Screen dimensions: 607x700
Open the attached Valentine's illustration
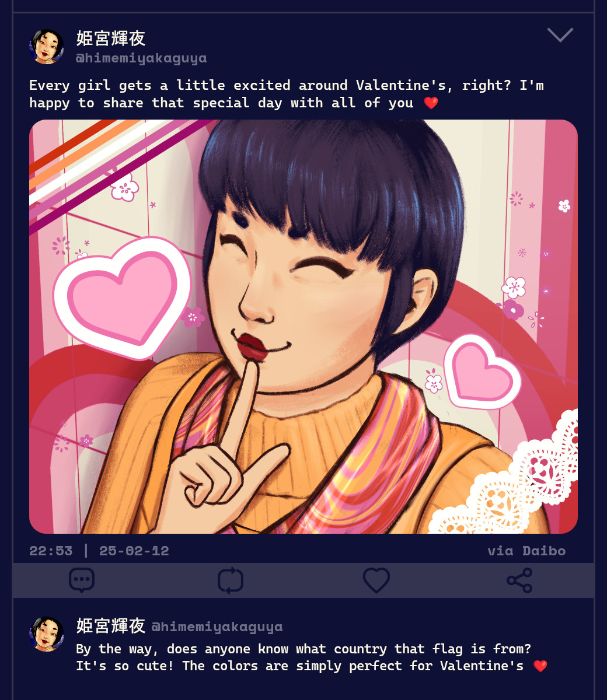303,327
